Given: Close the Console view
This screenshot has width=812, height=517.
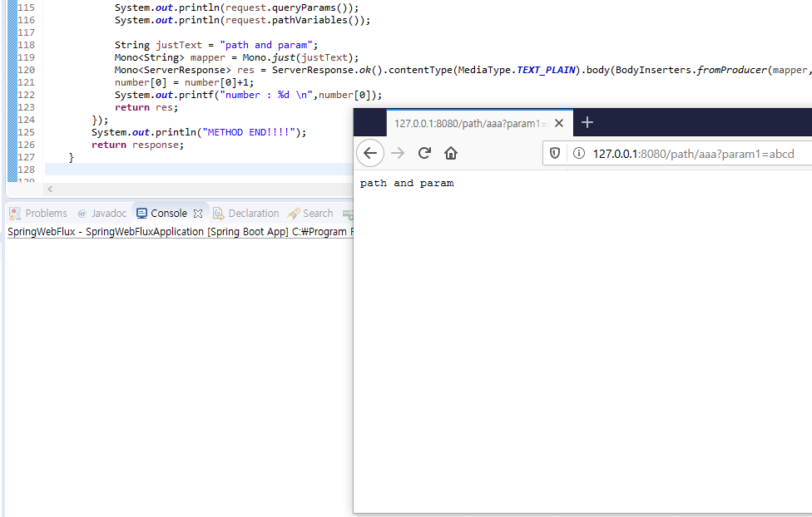Looking at the screenshot, I should pyautogui.click(x=198, y=214).
